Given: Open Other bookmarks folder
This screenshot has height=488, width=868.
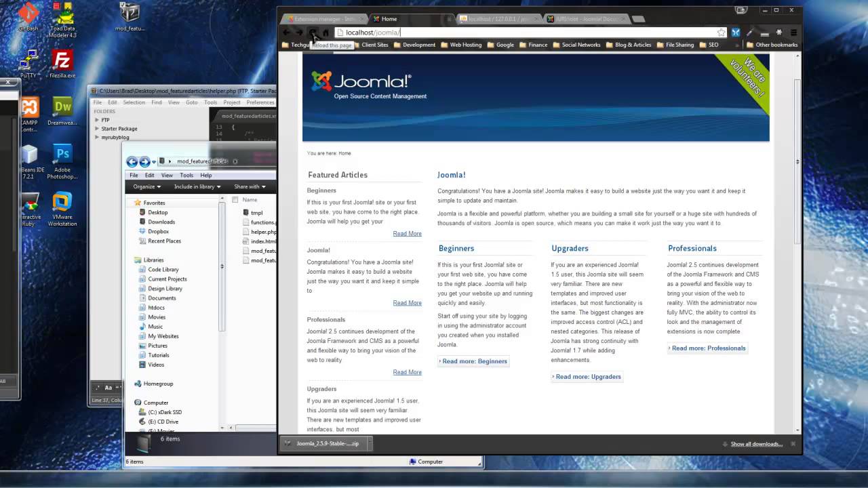Looking at the screenshot, I should coord(772,45).
